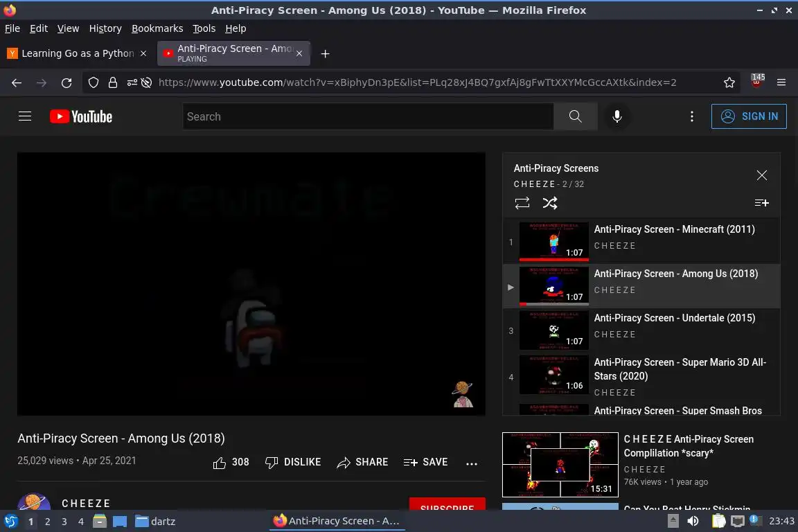This screenshot has height=532, width=798.
Task: Open CHEEZE Anti-Piracy Compilation thumbnail
Action: tap(560, 465)
